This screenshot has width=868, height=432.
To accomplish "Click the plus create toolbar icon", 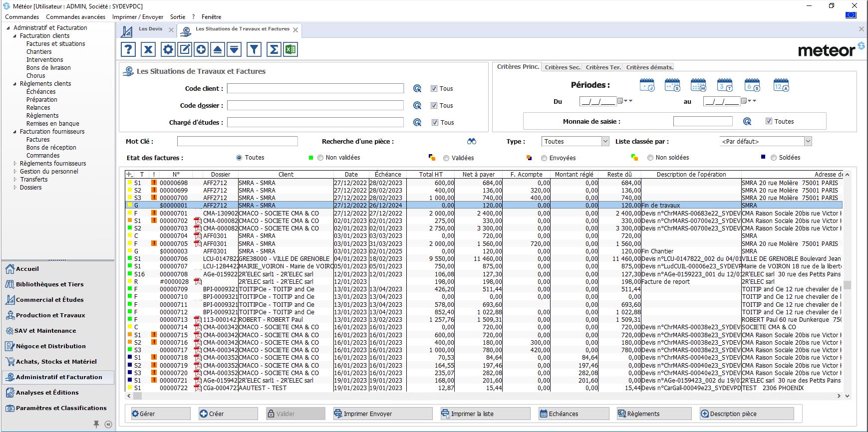I will 201,49.
